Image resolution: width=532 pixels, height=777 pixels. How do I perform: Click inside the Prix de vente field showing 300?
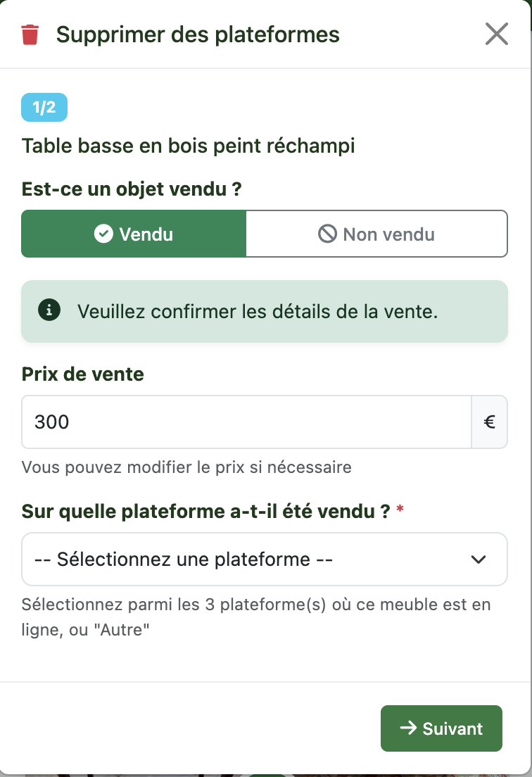(x=246, y=422)
